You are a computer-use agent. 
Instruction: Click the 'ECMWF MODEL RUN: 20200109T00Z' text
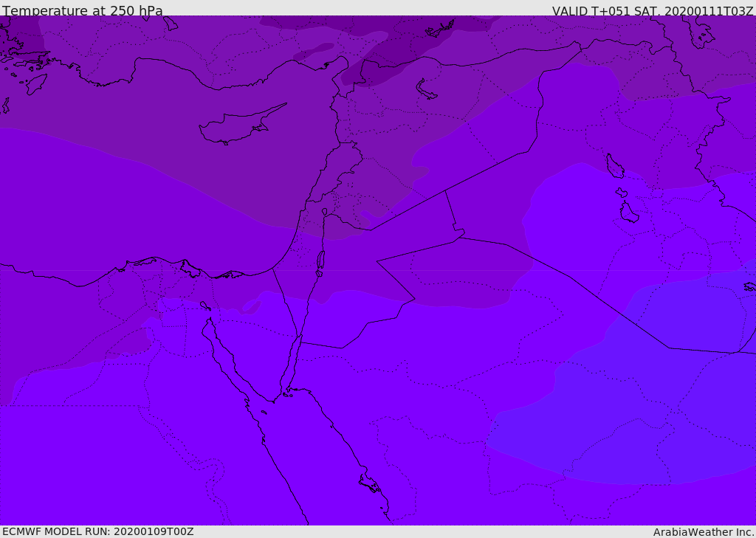click(98, 531)
